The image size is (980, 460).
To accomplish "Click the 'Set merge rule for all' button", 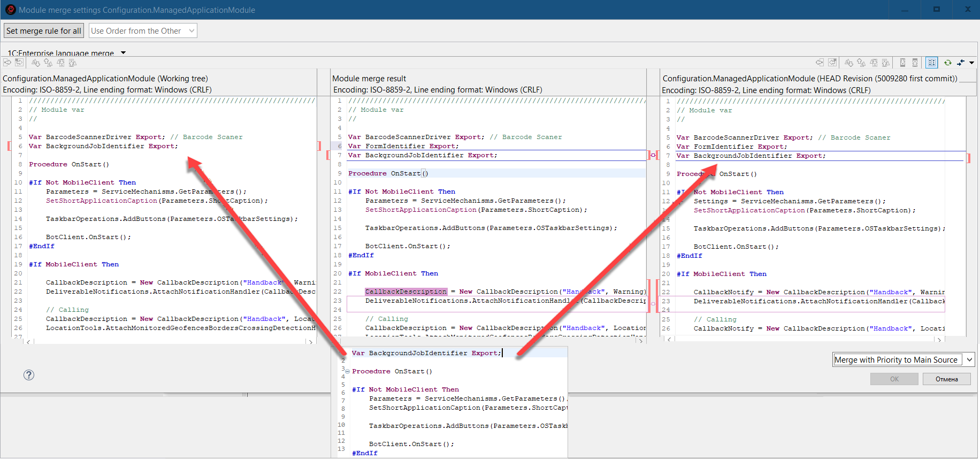I will pyautogui.click(x=44, y=31).
